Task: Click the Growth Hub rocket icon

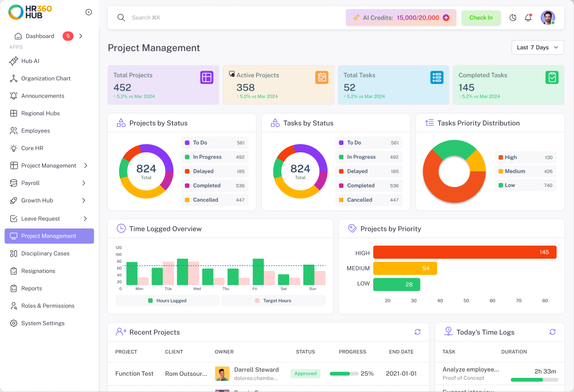Action: 14,200
